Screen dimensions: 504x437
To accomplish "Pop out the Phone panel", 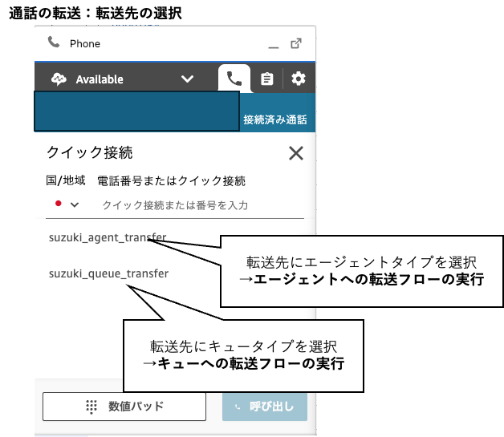I will point(296,43).
